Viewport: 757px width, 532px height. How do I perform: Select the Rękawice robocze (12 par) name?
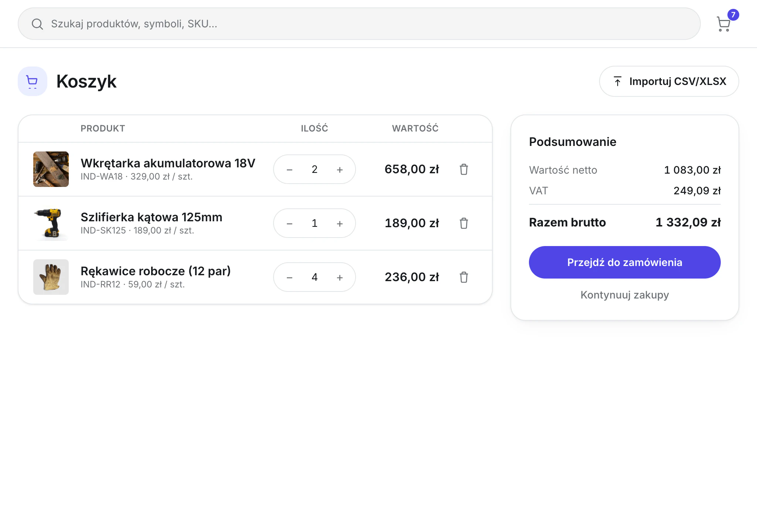click(156, 271)
